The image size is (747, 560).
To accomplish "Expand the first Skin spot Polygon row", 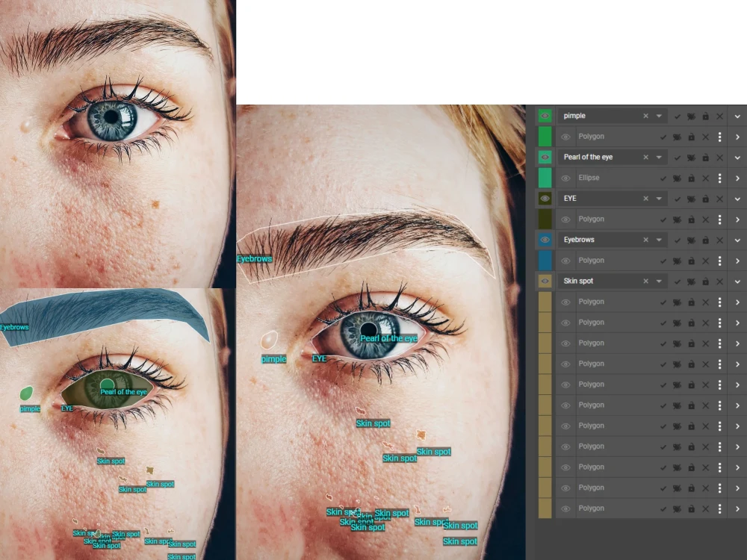I will click(x=738, y=302).
